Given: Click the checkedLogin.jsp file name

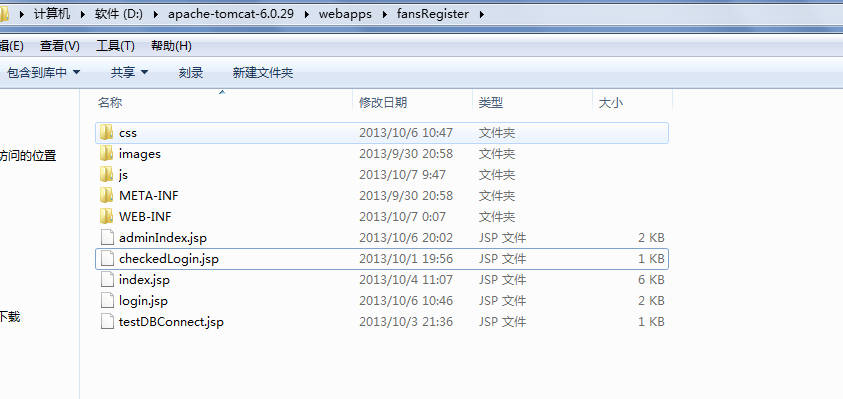Looking at the screenshot, I should pyautogui.click(x=169, y=259).
